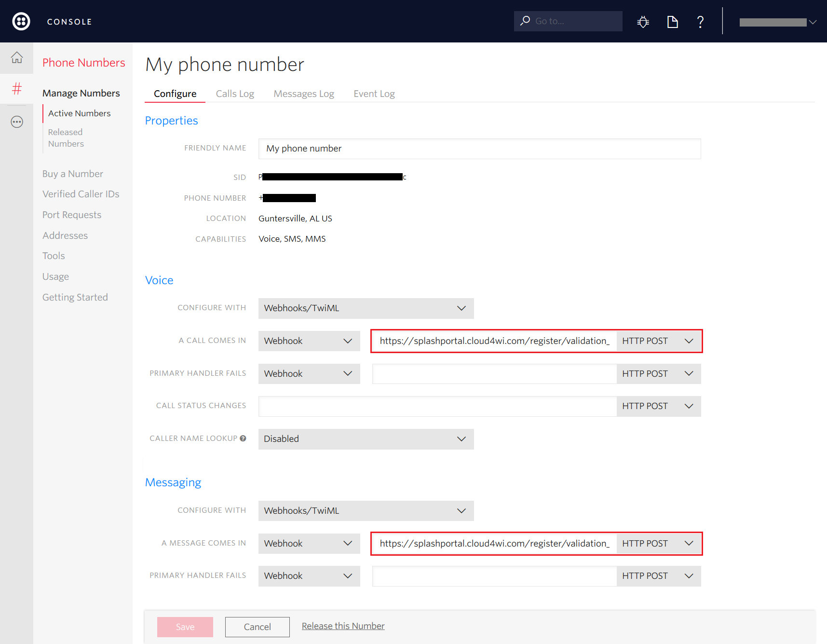Switch to the Messages Log tab
The image size is (827, 644).
(304, 94)
